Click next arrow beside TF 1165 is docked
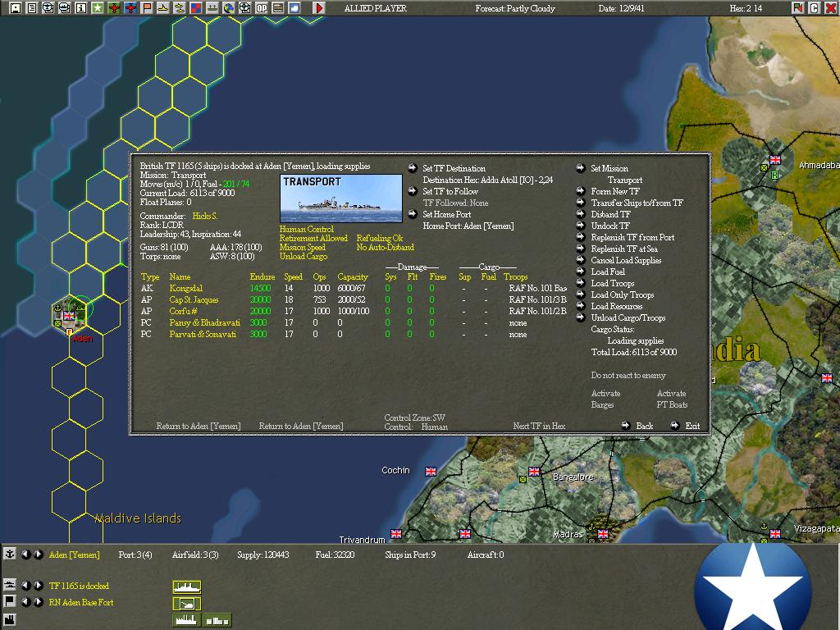Image resolution: width=840 pixels, height=630 pixels. 38,586
